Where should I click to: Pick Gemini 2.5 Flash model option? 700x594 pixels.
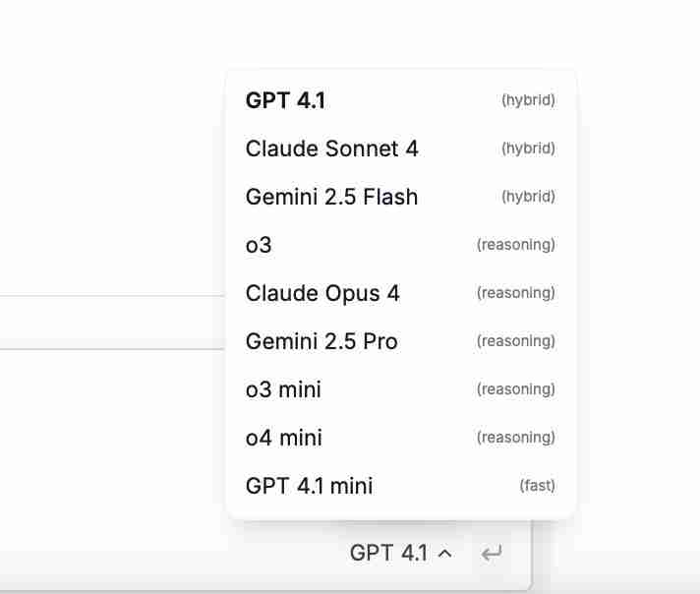[331, 197]
